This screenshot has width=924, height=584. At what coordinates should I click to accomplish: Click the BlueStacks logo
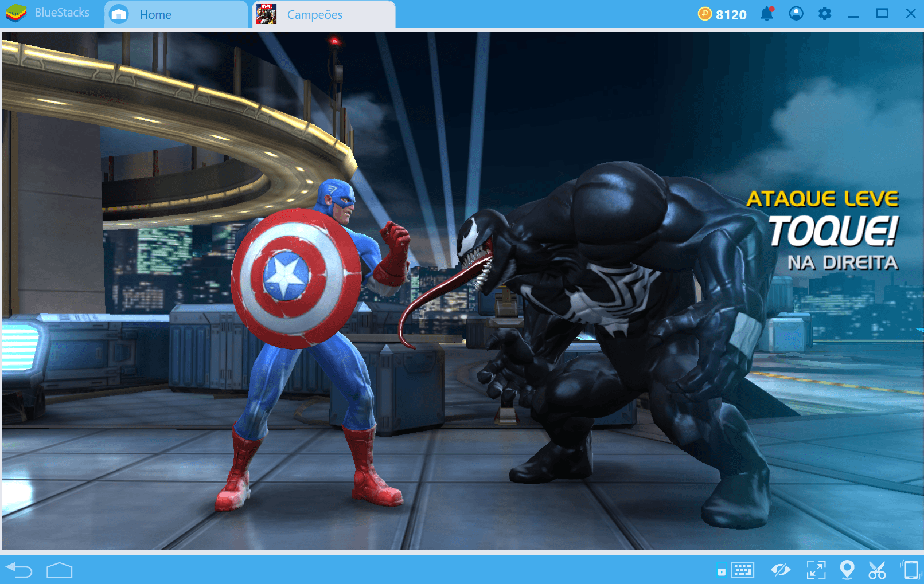coord(15,13)
